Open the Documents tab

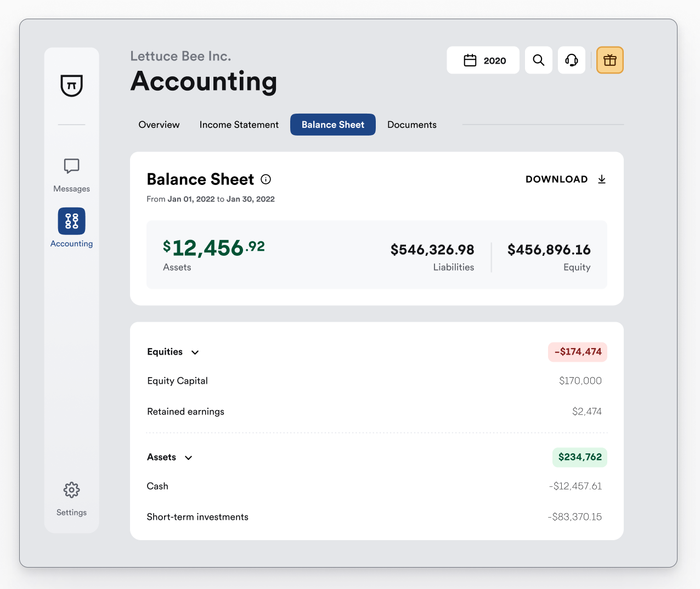pos(411,125)
